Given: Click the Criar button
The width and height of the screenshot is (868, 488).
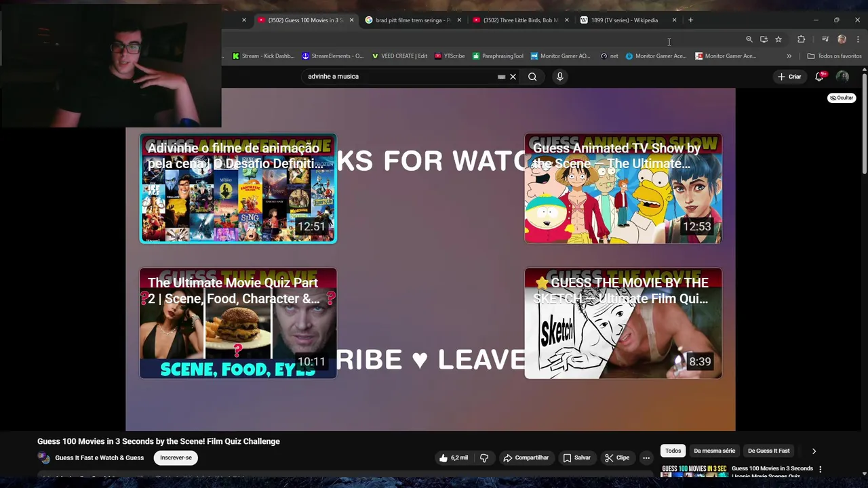Looking at the screenshot, I should tap(789, 77).
